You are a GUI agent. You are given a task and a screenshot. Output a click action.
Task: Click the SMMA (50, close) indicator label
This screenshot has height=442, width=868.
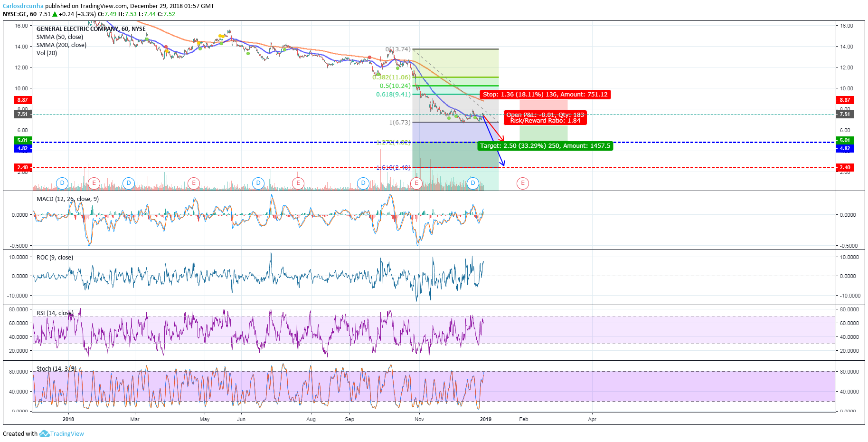click(60, 37)
